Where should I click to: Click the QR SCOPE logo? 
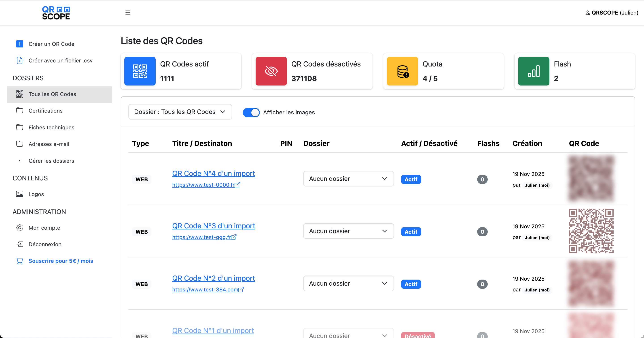(x=56, y=13)
